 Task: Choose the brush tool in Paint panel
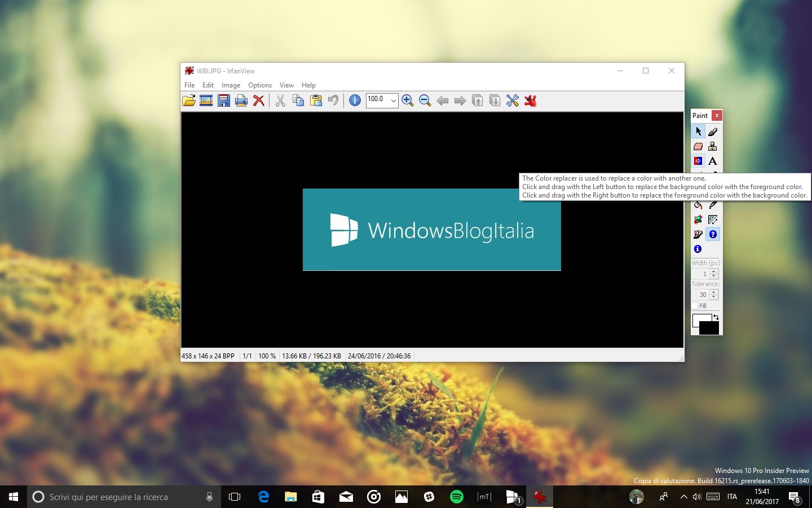pos(713,132)
